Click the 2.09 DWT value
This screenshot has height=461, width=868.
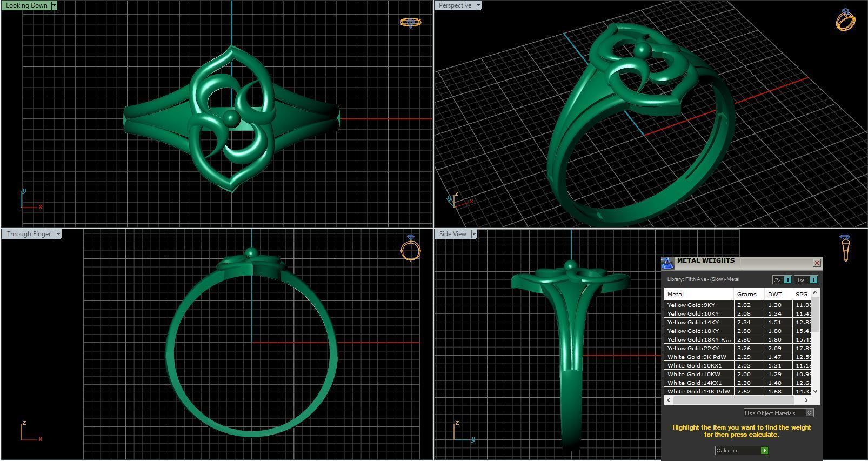click(774, 348)
